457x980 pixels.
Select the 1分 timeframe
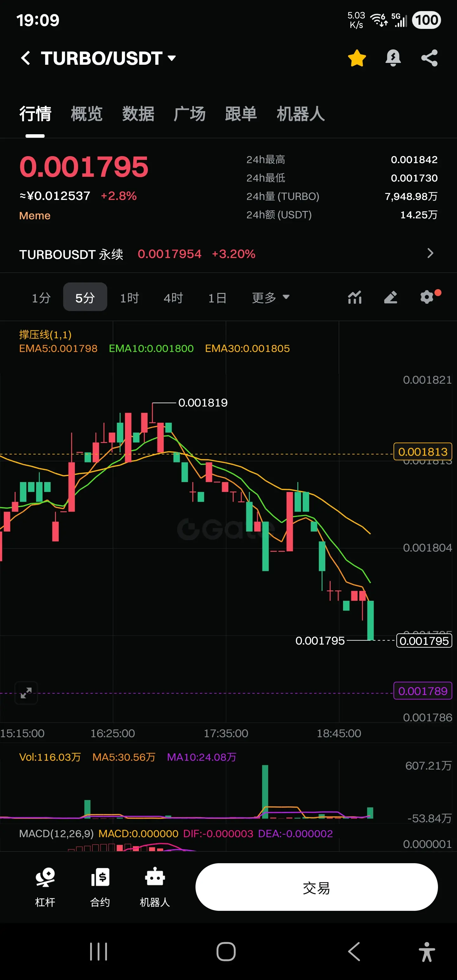tap(41, 297)
